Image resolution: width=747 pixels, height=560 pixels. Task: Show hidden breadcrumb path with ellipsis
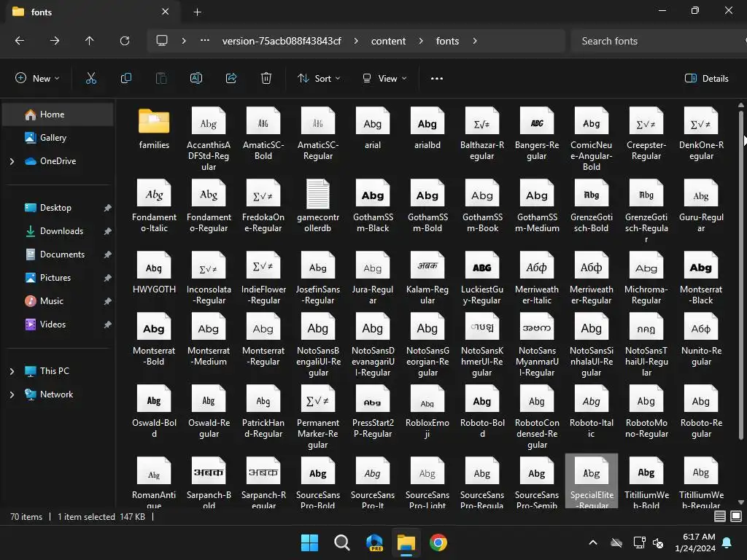[x=205, y=41]
